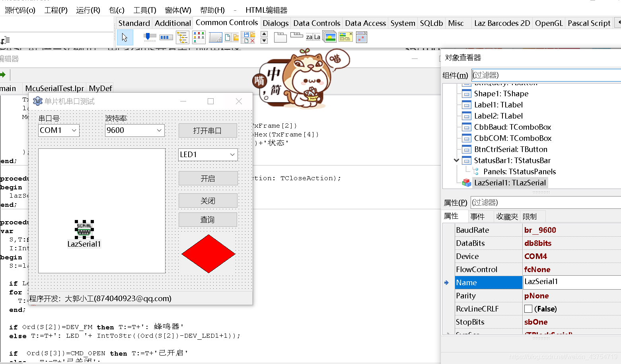The width and height of the screenshot is (621, 364).
Task: Open the COM1 serial port dropdown
Action: 74,130
